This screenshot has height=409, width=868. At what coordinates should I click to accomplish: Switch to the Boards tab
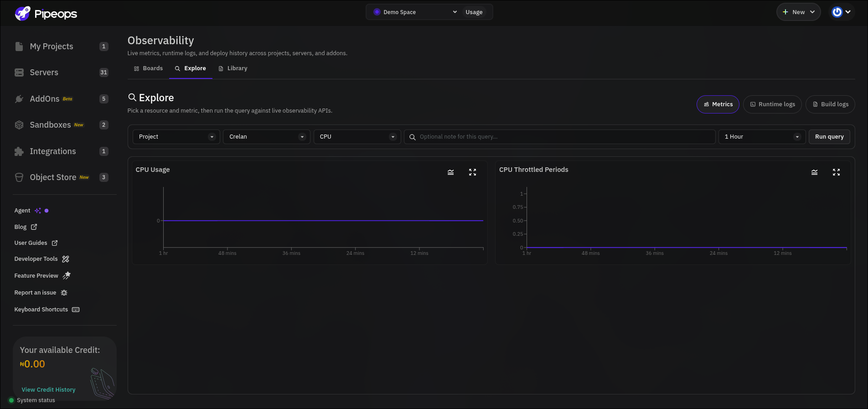149,68
